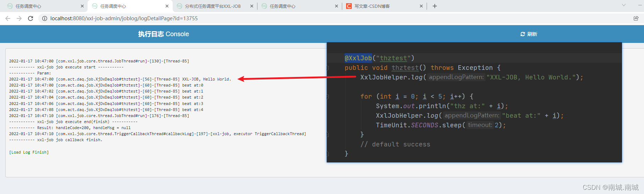
Task: Click the TriggerCallbackThread log line
Action: pyautogui.click(x=157, y=134)
